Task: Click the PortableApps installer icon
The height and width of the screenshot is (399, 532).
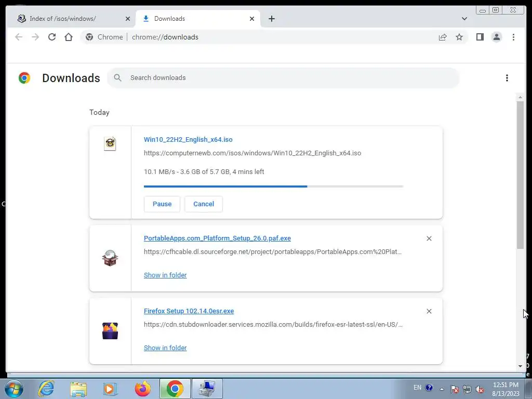Action: click(x=110, y=258)
